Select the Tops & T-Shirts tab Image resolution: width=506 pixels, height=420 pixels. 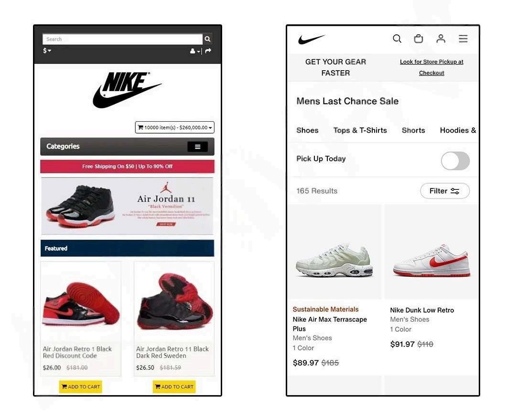tap(360, 130)
